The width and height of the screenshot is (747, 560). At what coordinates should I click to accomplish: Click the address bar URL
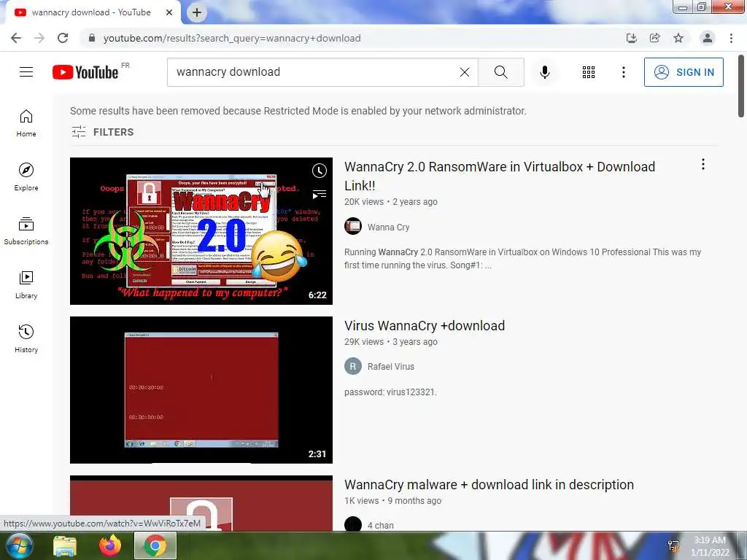point(232,38)
